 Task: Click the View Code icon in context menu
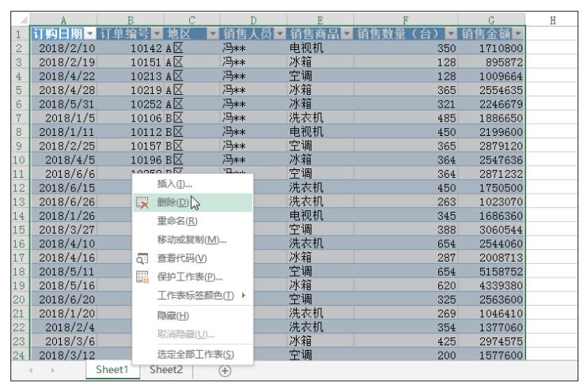pos(142,258)
